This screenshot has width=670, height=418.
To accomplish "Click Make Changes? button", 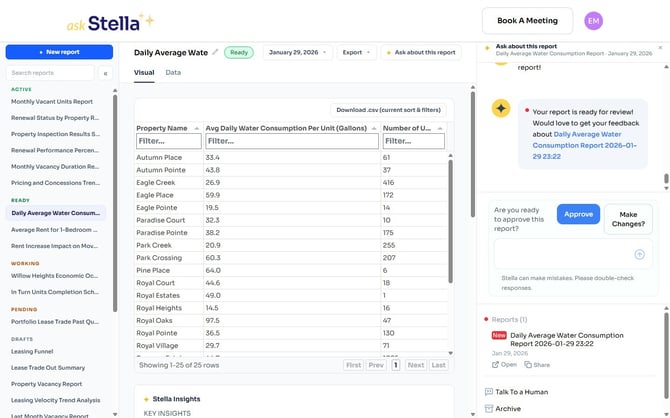I will tap(628, 219).
